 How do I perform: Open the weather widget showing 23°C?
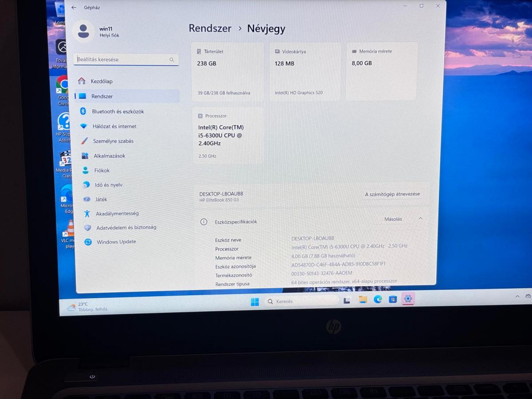(87, 307)
